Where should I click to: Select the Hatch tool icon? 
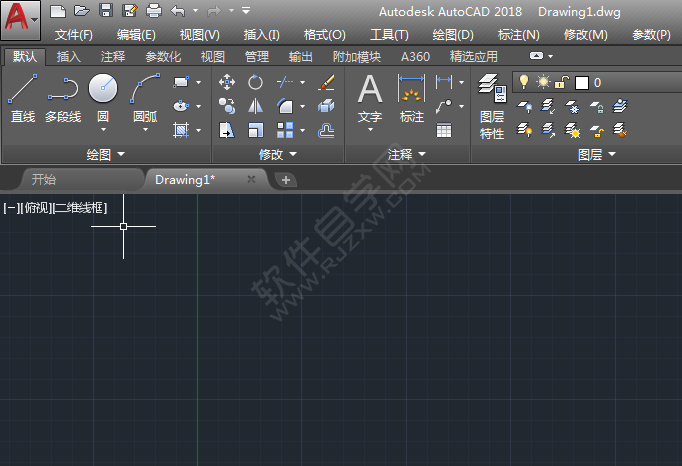(181, 130)
